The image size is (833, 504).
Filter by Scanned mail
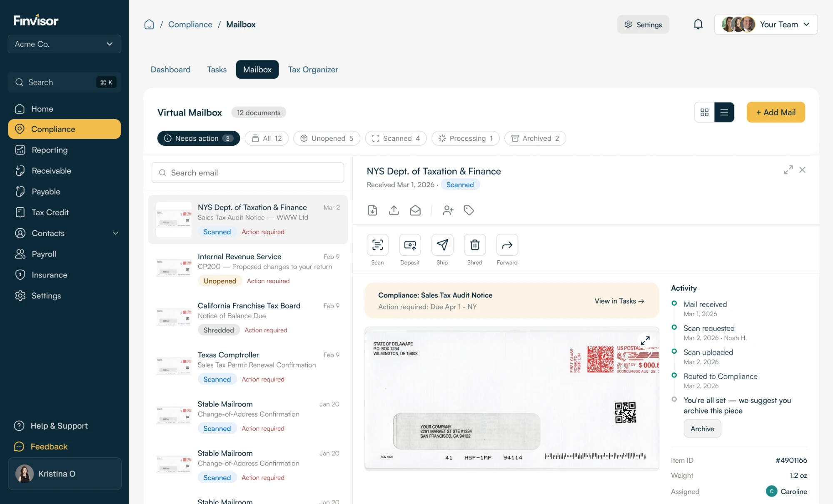pos(396,138)
